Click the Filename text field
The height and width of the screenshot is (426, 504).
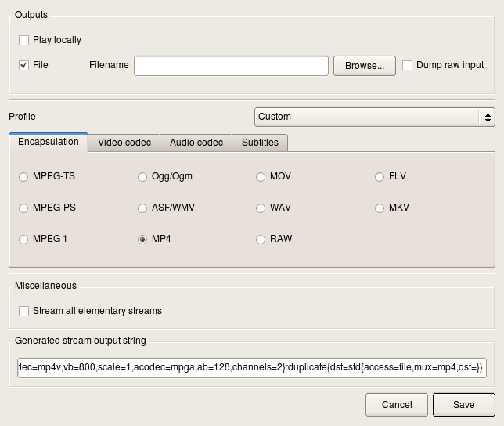231,66
